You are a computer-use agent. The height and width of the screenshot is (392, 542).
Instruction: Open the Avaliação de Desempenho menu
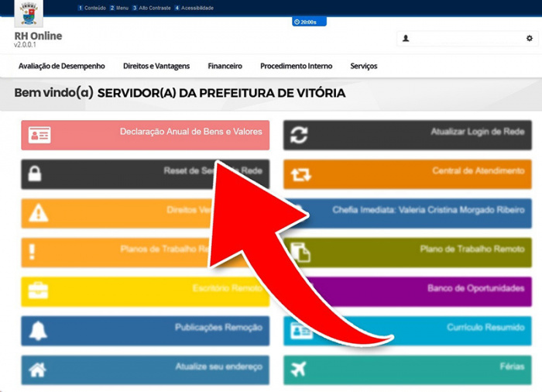coord(61,66)
